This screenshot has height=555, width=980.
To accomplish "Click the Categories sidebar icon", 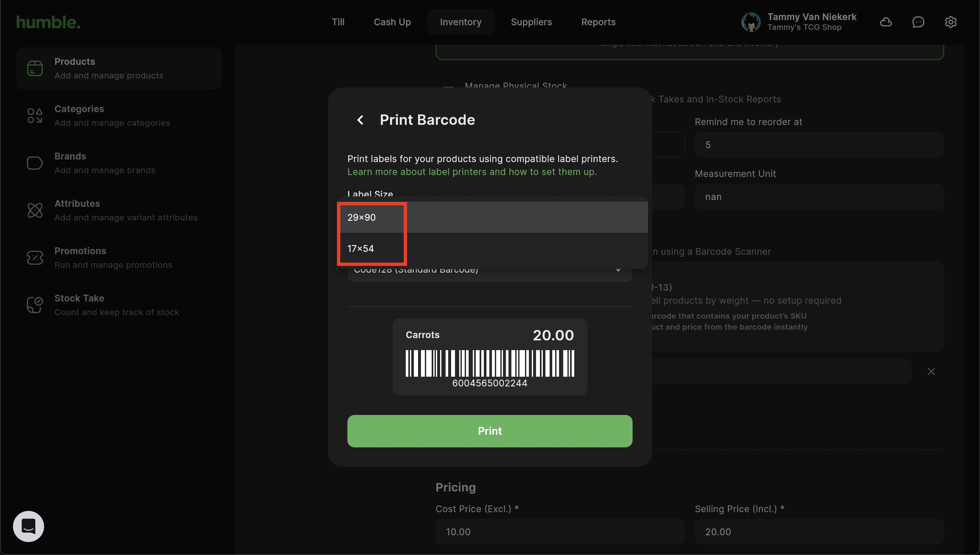I will point(35,116).
